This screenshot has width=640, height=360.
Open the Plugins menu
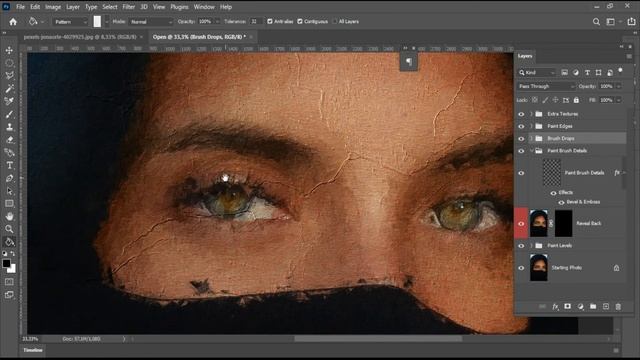180,7
